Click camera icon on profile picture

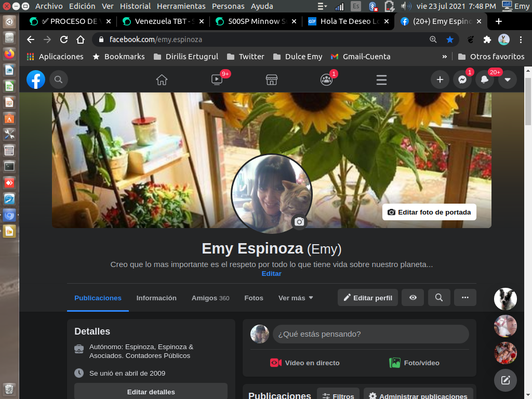(x=299, y=222)
